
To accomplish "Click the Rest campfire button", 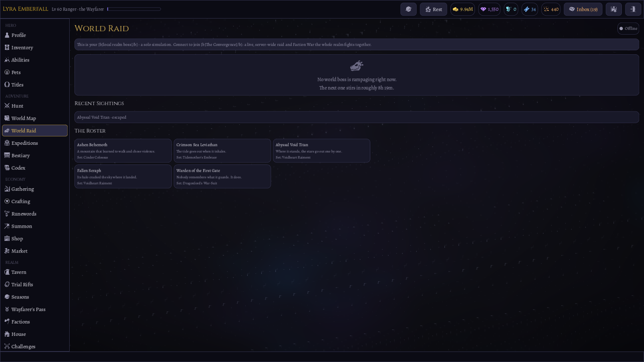I will [433, 9].
